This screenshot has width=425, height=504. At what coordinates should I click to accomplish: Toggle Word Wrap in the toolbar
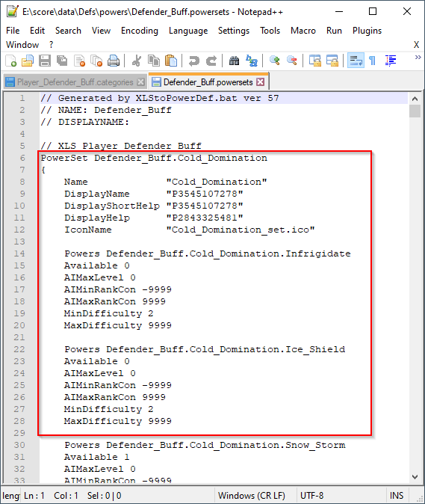356,61
